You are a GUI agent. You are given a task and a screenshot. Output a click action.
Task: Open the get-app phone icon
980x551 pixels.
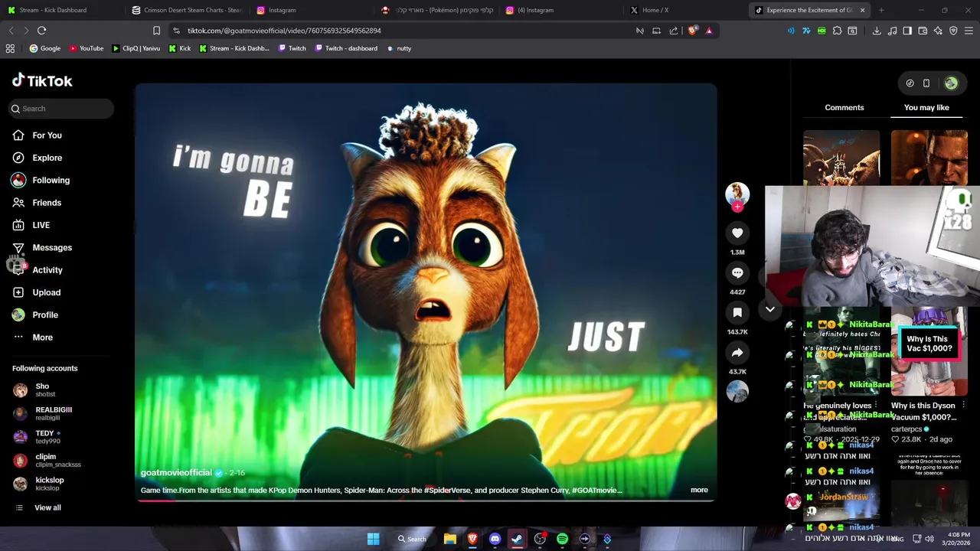pyautogui.click(x=926, y=83)
